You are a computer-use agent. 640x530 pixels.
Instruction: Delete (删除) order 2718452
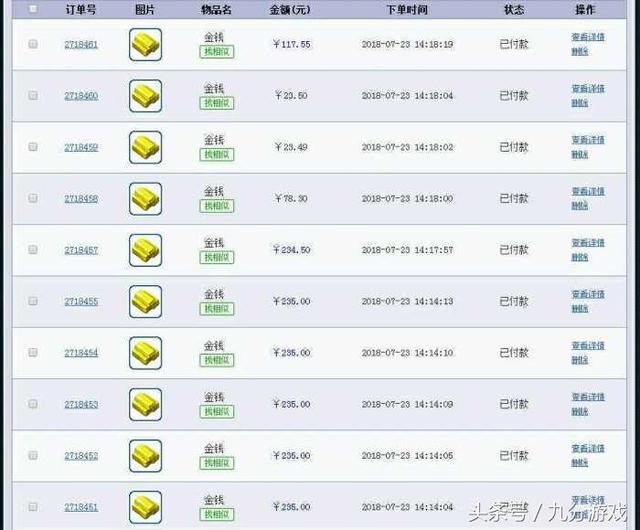coord(580,463)
